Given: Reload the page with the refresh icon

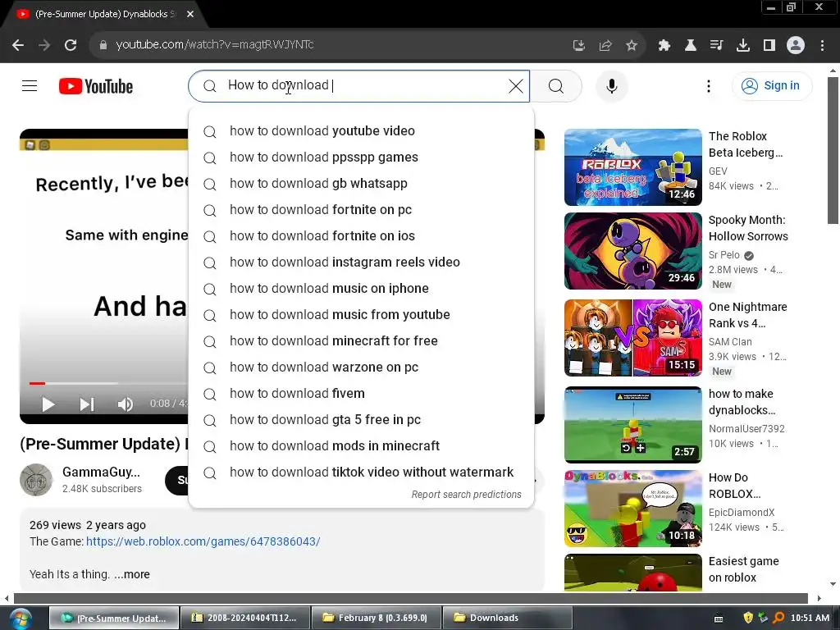Looking at the screenshot, I should [71, 45].
